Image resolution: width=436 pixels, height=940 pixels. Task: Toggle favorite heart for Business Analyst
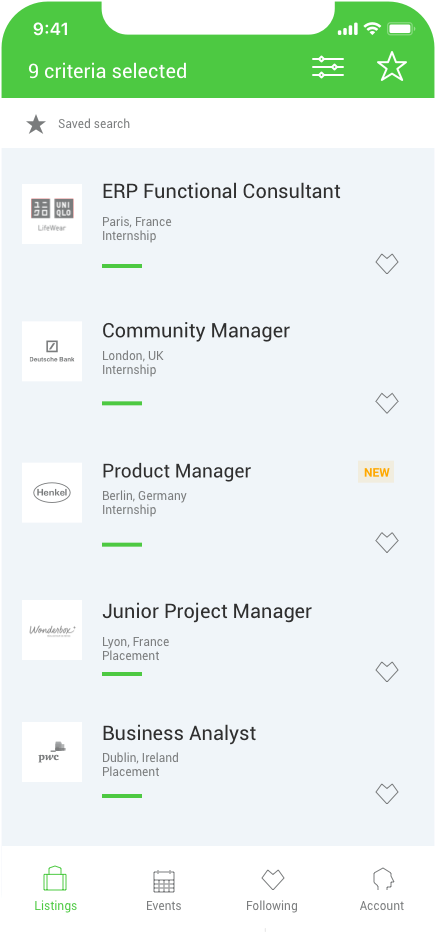[x=387, y=794]
